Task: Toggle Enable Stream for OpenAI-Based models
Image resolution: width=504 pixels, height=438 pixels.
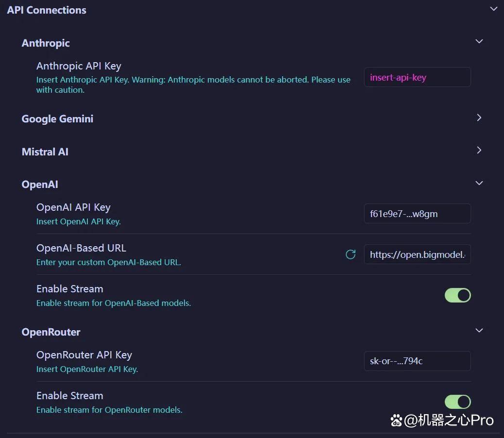Action: pos(457,295)
